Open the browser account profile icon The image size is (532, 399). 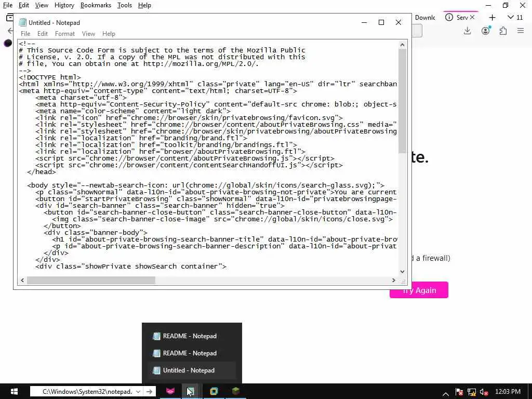pyautogui.click(x=486, y=31)
